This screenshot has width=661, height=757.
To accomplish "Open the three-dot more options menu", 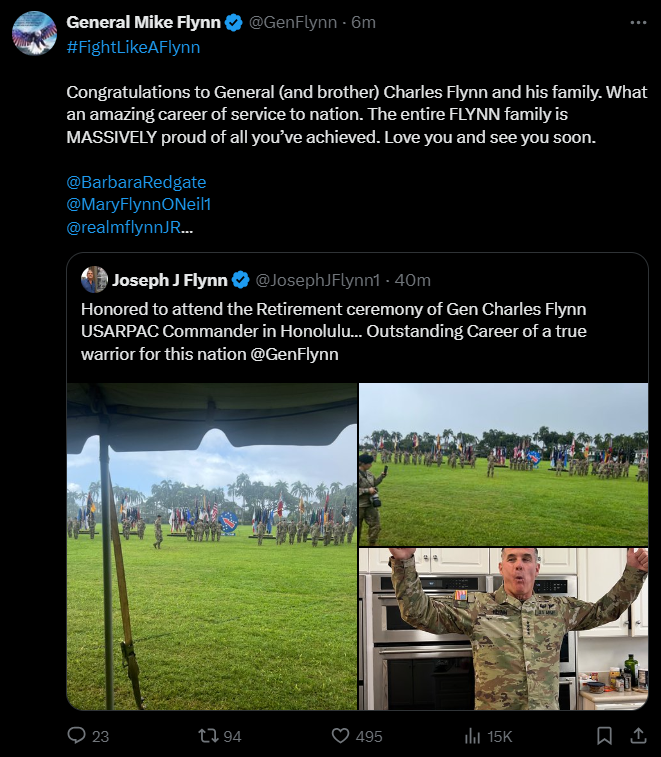I will (638, 22).
